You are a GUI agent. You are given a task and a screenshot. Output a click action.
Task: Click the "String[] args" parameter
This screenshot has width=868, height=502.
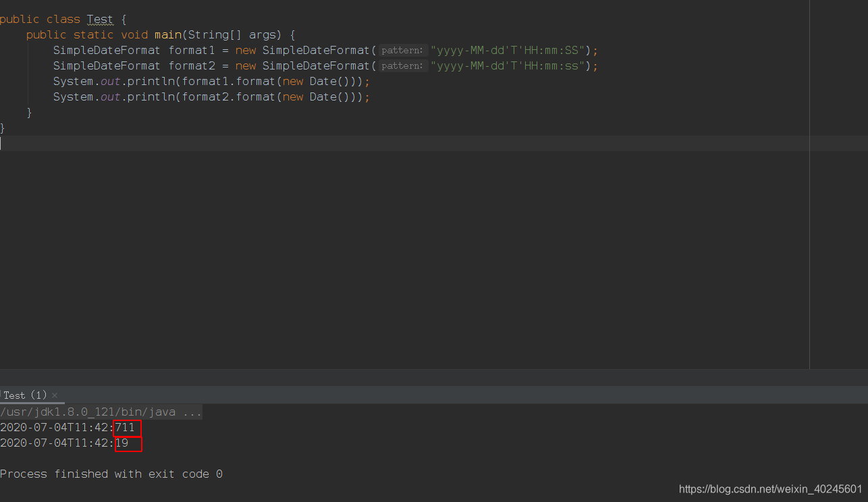pyautogui.click(x=232, y=35)
